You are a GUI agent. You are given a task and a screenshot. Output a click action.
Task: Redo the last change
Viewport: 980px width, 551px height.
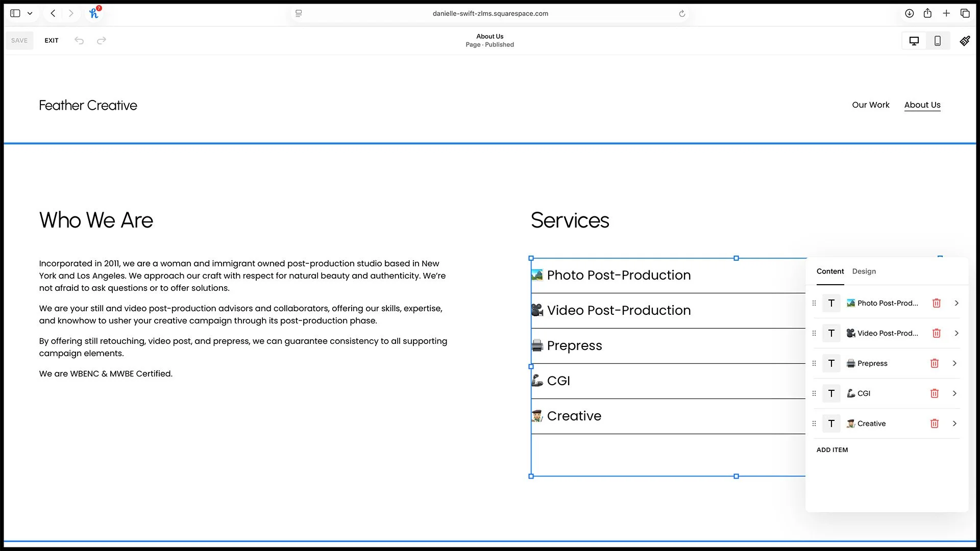pos(101,40)
